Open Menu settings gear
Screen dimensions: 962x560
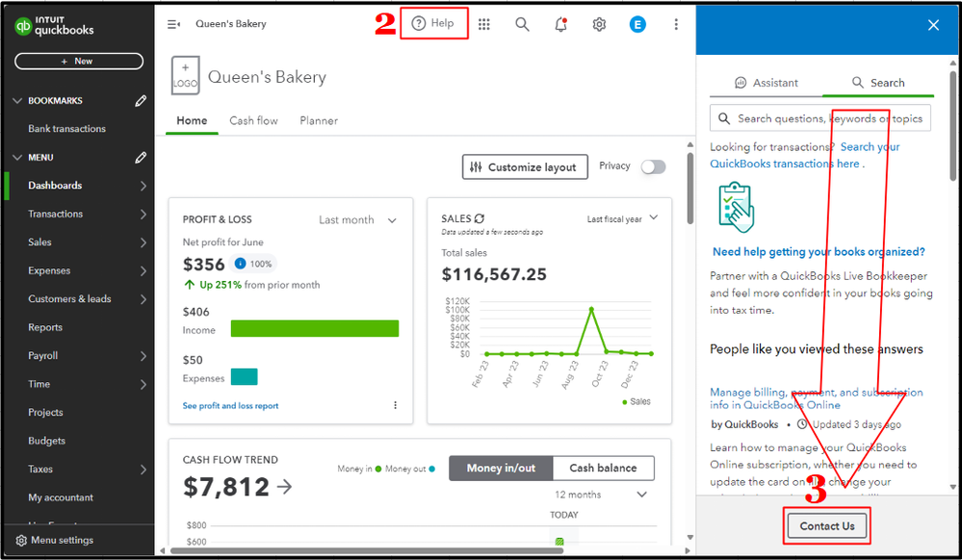21,541
